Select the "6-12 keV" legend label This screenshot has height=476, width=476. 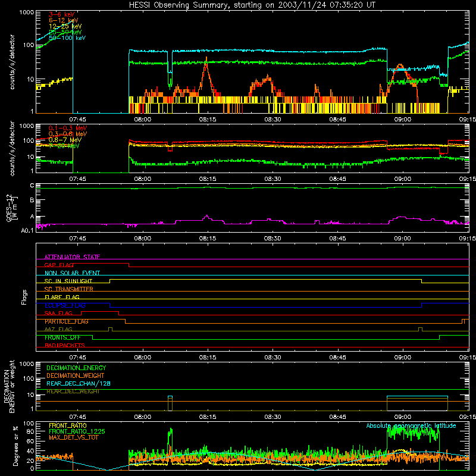64,20
